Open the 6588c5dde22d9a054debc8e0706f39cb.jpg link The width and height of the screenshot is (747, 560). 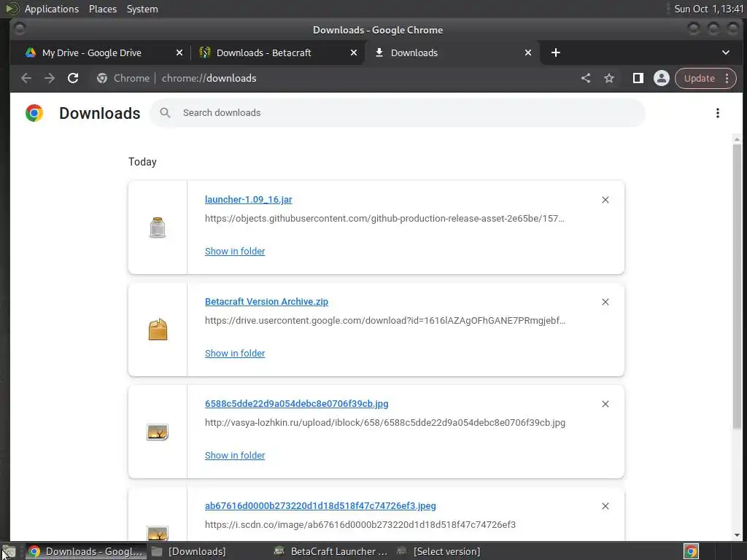coord(296,404)
